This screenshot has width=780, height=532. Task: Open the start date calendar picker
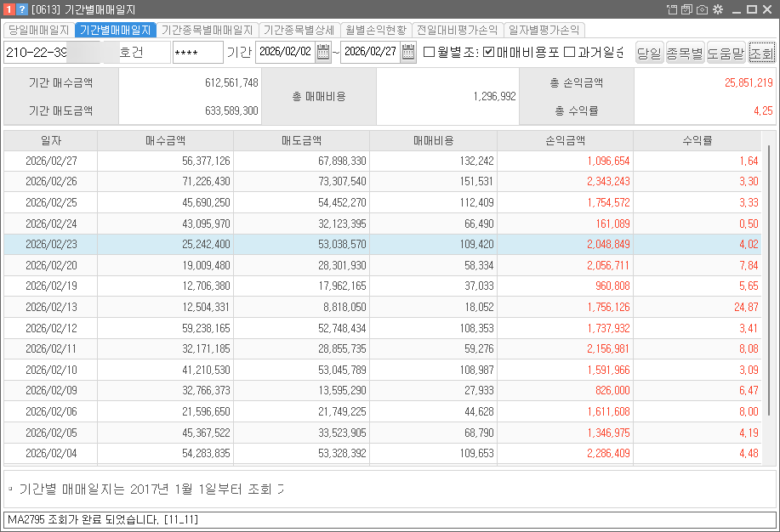(x=323, y=53)
